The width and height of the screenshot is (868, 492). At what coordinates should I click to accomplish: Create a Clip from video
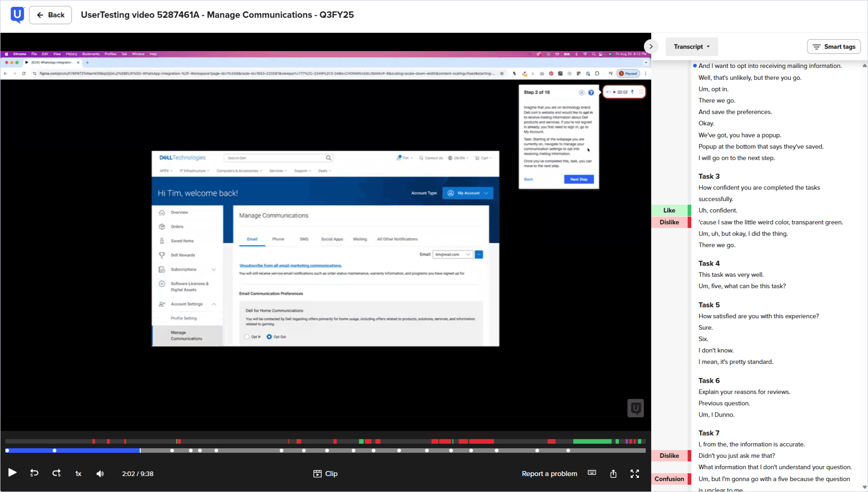(x=325, y=474)
